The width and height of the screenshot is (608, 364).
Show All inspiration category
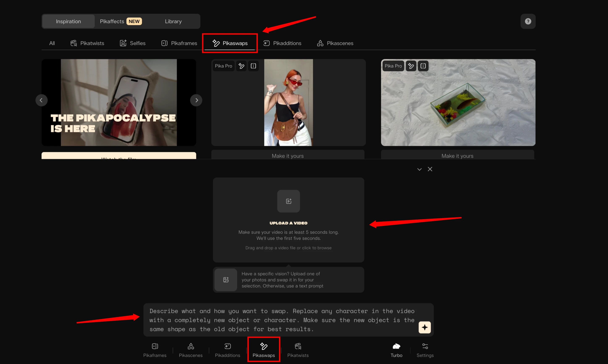coord(52,43)
